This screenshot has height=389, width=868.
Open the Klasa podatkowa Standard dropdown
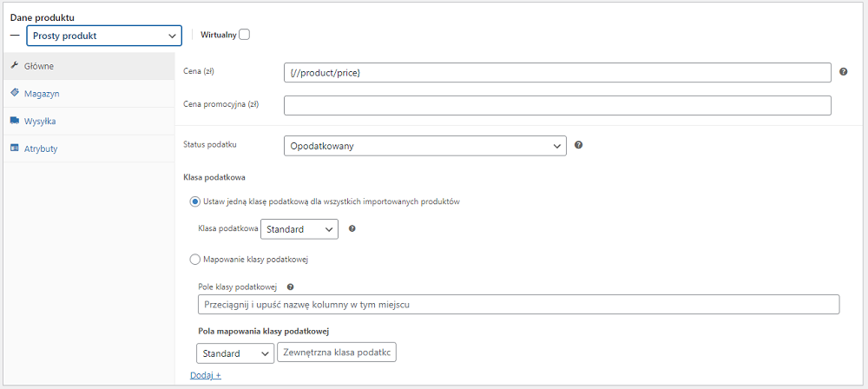299,229
